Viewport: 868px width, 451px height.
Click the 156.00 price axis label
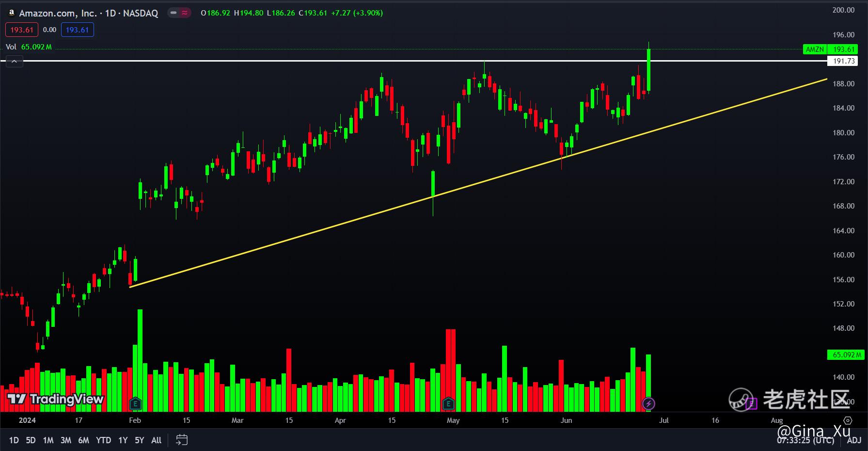(x=843, y=280)
